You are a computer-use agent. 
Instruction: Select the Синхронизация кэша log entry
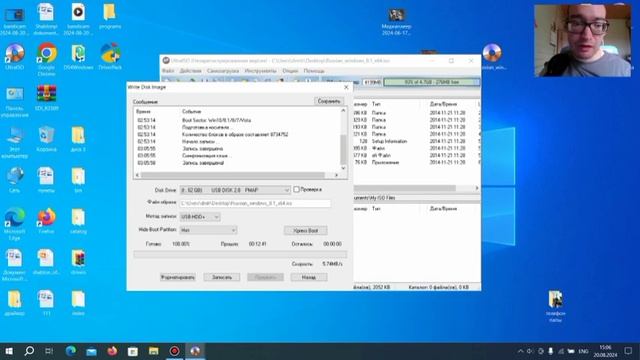tap(237, 156)
